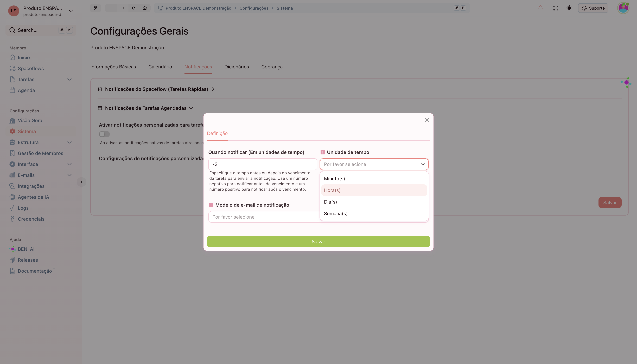Switch to Informações Básicas tab
This screenshot has width=637, height=364.
(113, 67)
